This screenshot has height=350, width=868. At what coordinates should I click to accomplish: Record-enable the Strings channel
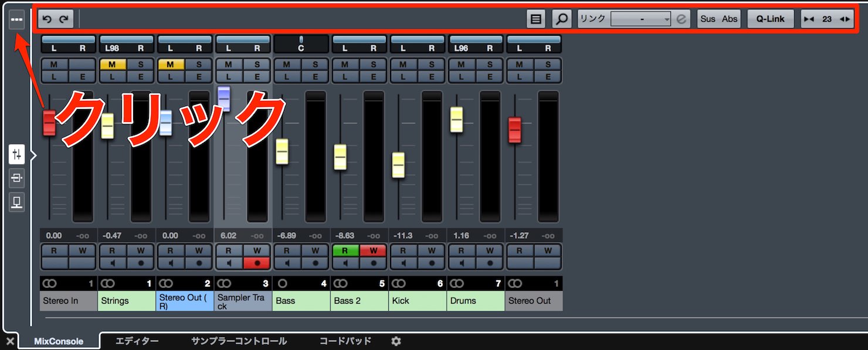(x=140, y=263)
